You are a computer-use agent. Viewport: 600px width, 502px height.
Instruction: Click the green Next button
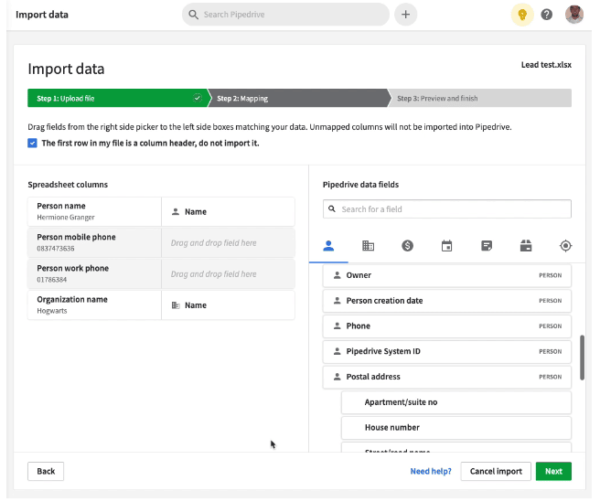click(x=553, y=471)
